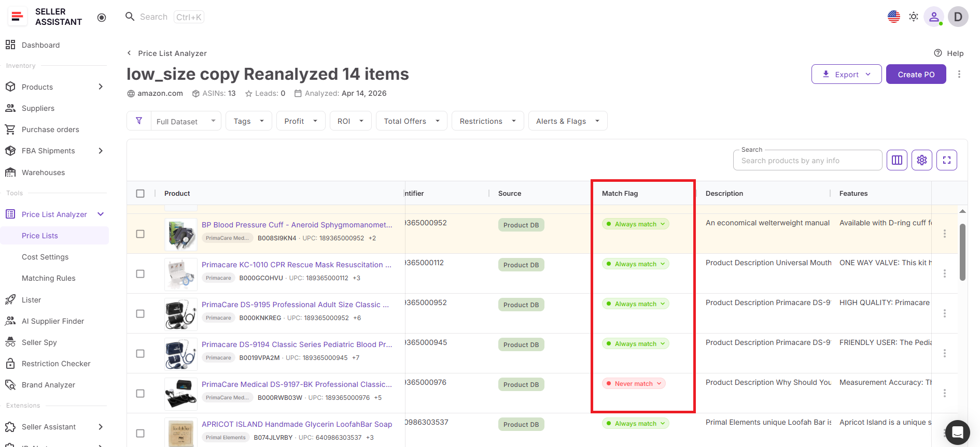Open row menu for PrimaCare DS-9195 product
Viewport: 980px width, 447px height.
point(945,313)
